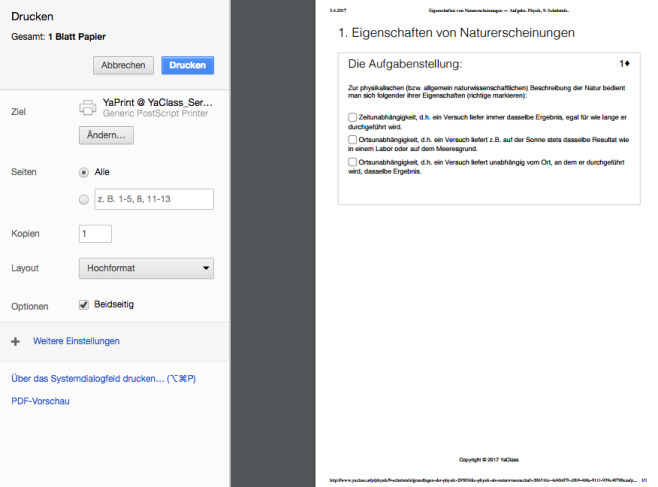Screen dimensions: 658x487
Task: Click the diamond points icon in the task box
Action: click(624, 64)
